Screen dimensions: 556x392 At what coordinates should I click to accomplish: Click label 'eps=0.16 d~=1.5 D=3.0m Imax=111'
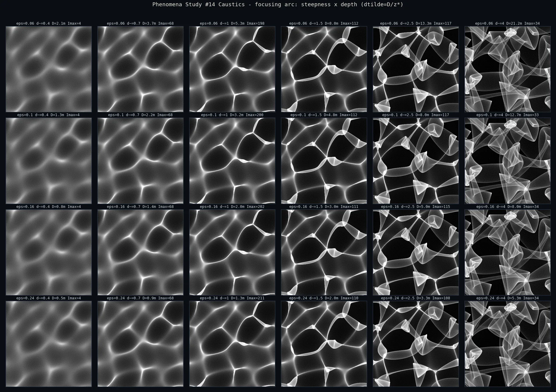point(324,207)
